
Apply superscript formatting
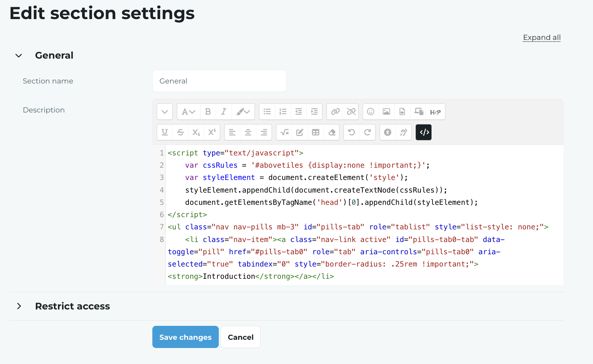[212, 132]
